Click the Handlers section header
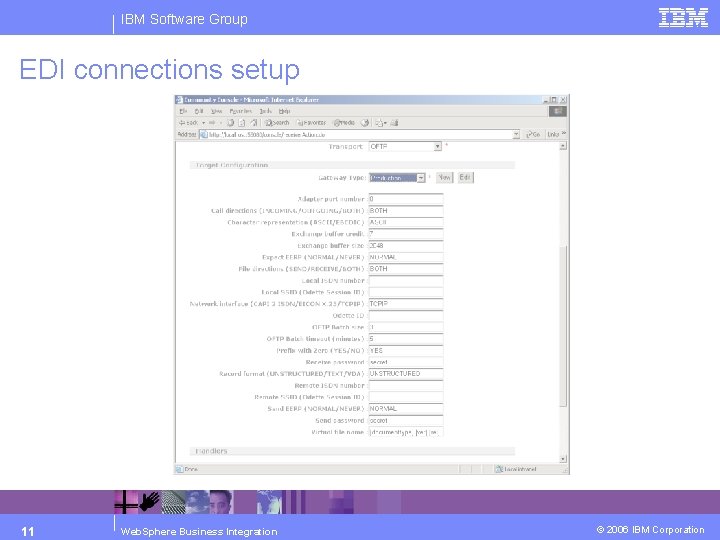 coord(352,451)
